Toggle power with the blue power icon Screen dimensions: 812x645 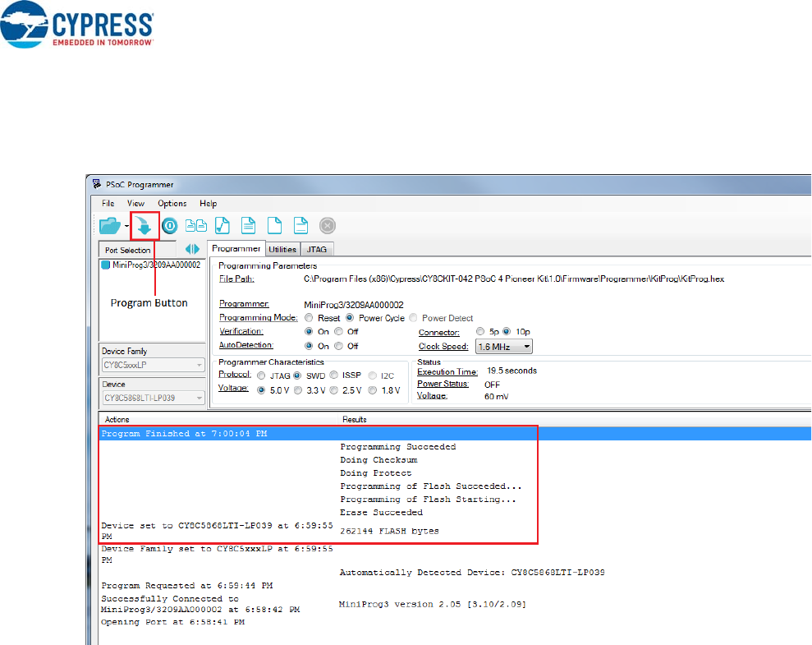point(170,225)
